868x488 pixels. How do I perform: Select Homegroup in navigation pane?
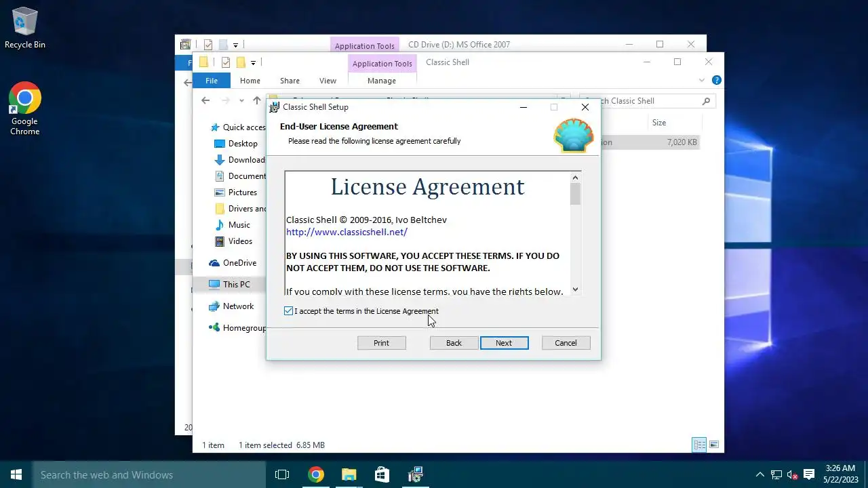237,328
